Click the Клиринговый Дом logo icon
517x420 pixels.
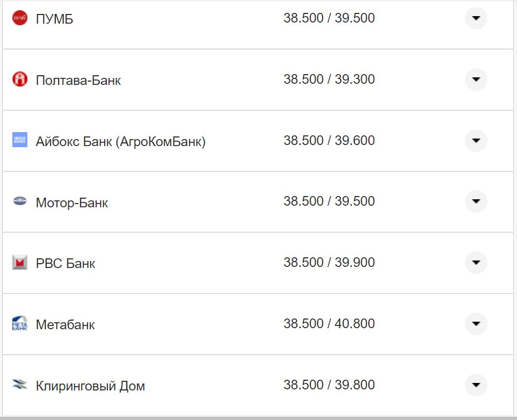(x=20, y=385)
